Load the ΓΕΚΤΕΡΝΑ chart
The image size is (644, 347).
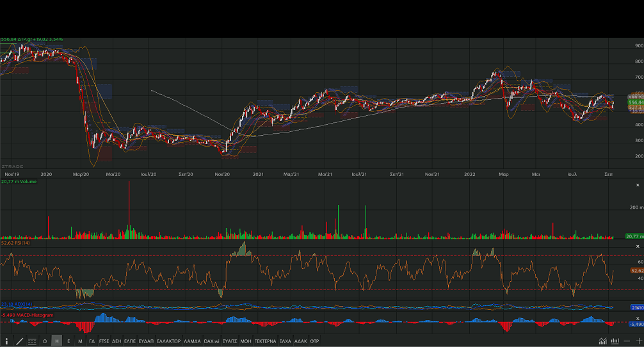click(x=264, y=341)
